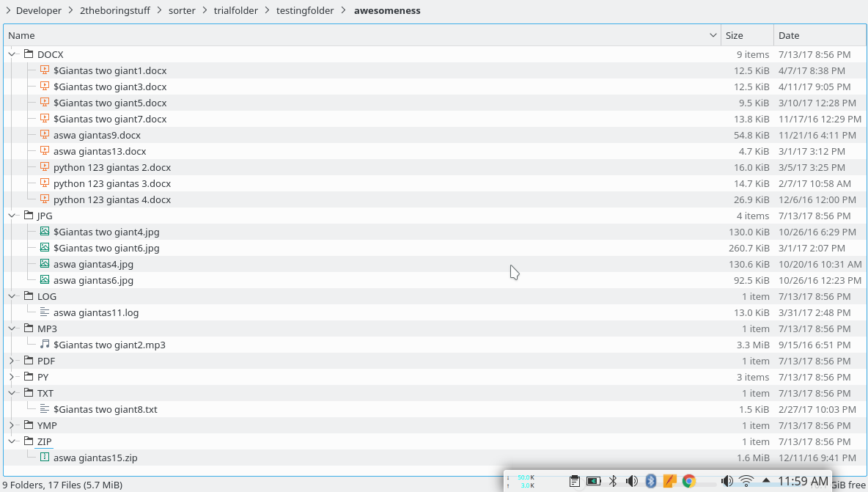Expand the PDF folder tree
The width and height of the screenshot is (868, 492).
[12, 361]
